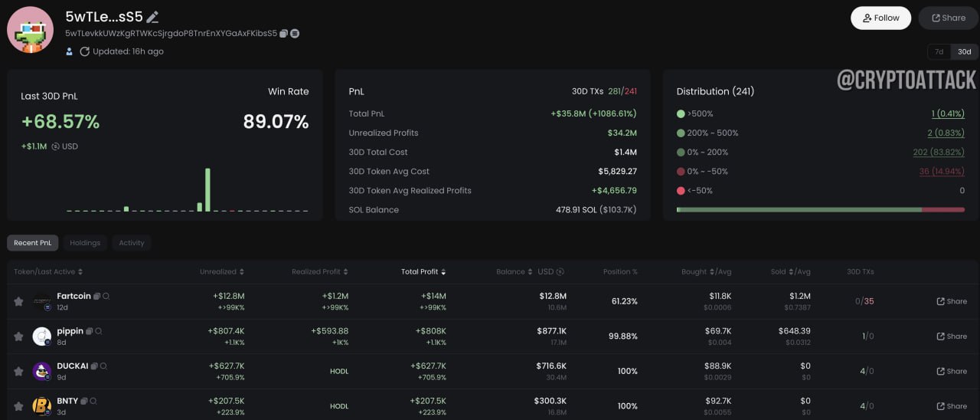Switch to the Holdings tab
Image resolution: width=980 pixels, height=420 pixels.
(x=85, y=243)
